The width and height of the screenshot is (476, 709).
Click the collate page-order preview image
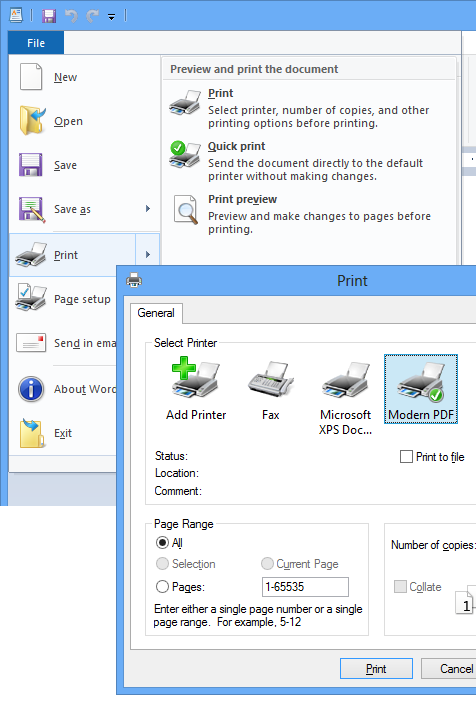[x=465, y=600]
